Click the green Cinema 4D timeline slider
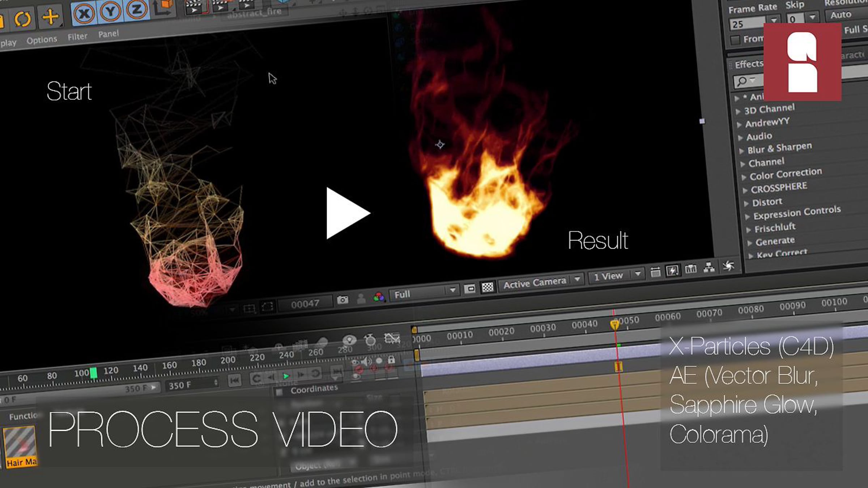Screen dimensions: 868x488 click(x=93, y=373)
